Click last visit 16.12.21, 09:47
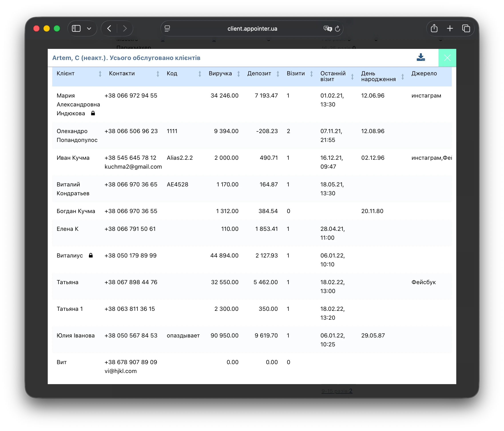This screenshot has height=431, width=504. pos(331,162)
